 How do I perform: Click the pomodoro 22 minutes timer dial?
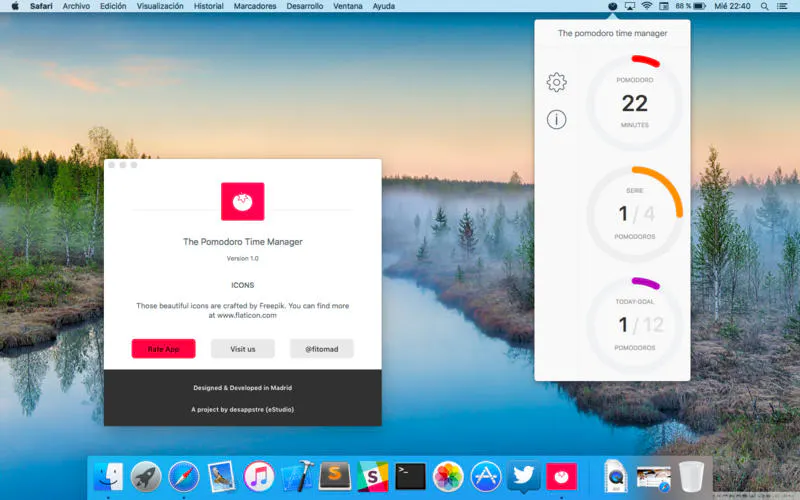(634, 103)
